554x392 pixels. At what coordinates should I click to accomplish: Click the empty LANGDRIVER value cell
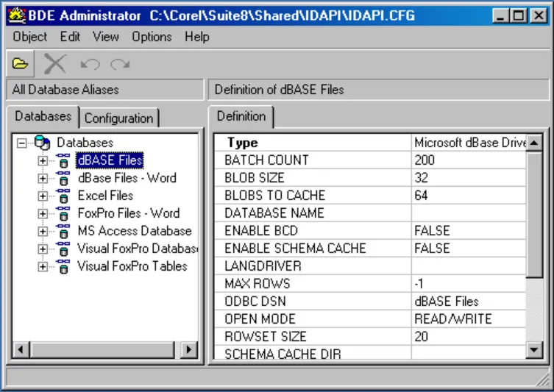469,266
